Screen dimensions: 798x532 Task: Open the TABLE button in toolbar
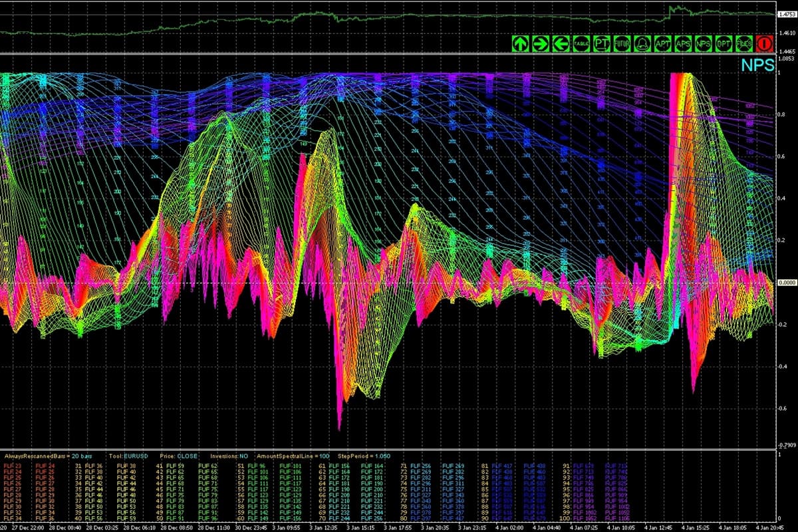click(x=581, y=44)
